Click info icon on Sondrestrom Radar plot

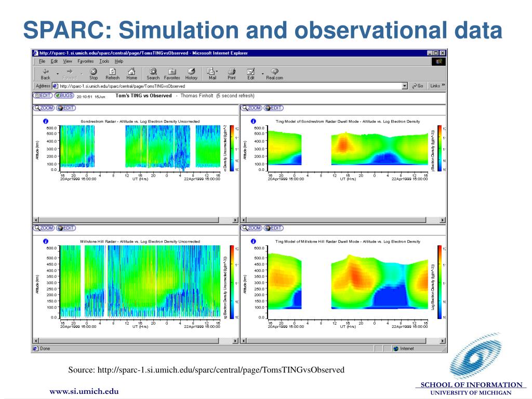46,121
